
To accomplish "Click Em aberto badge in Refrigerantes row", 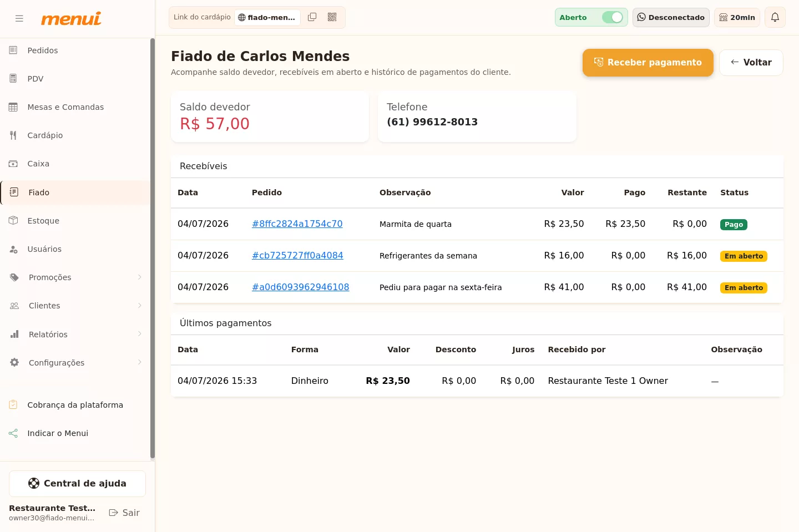I will 744,256.
